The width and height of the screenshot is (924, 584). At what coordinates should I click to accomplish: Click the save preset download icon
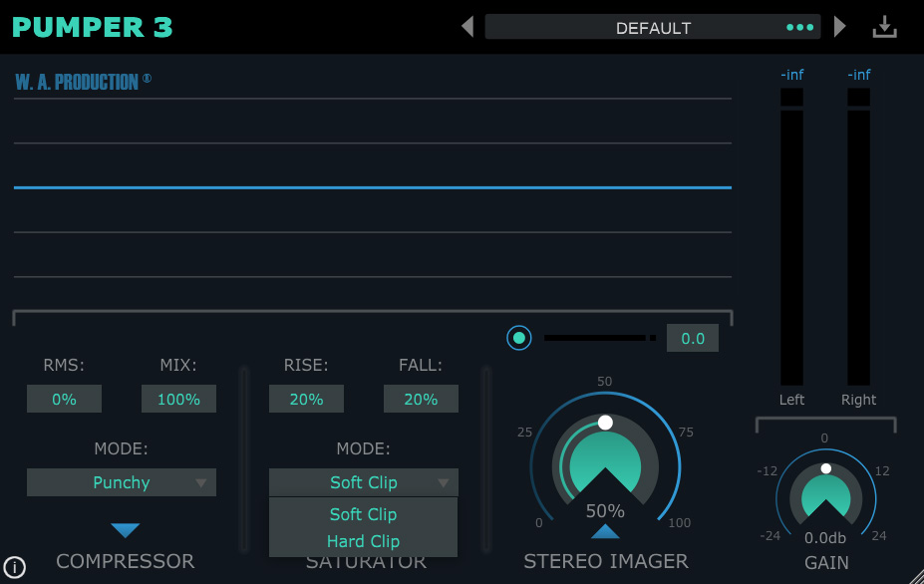tap(884, 27)
